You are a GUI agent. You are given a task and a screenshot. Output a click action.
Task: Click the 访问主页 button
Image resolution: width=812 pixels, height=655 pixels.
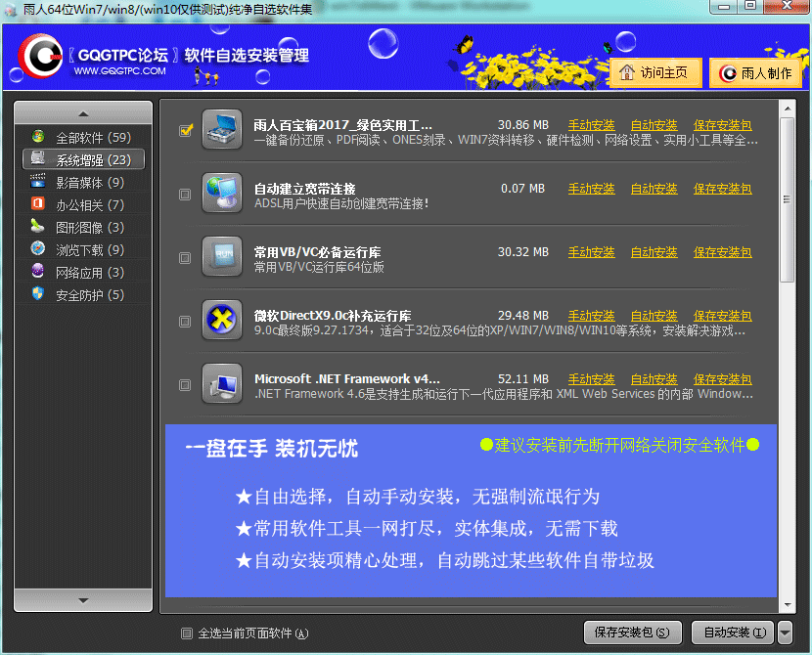tap(655, 72)
